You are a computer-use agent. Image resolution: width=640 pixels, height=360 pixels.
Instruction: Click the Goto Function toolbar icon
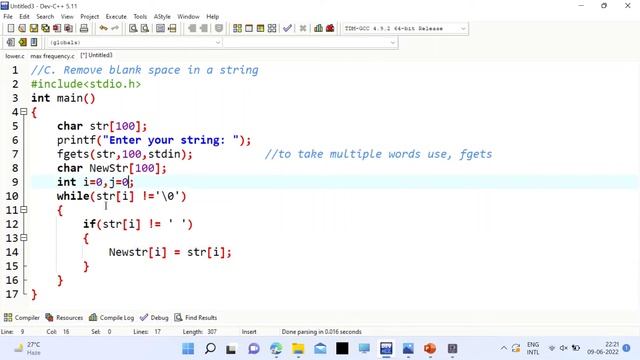coord(160,28)
